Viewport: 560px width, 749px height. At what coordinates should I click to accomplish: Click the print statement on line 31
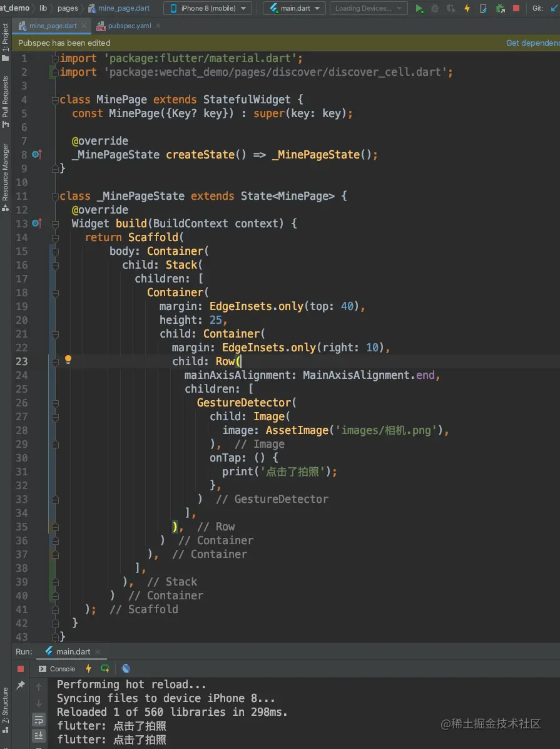pyautogui.click(x=279, y=472)
